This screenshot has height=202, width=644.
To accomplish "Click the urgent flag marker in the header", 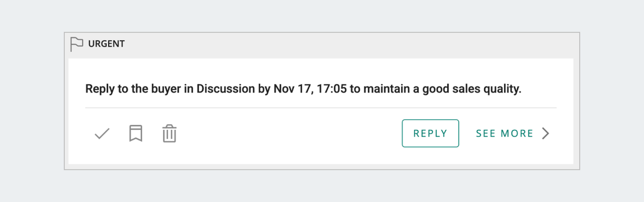I will pos(77,44).
